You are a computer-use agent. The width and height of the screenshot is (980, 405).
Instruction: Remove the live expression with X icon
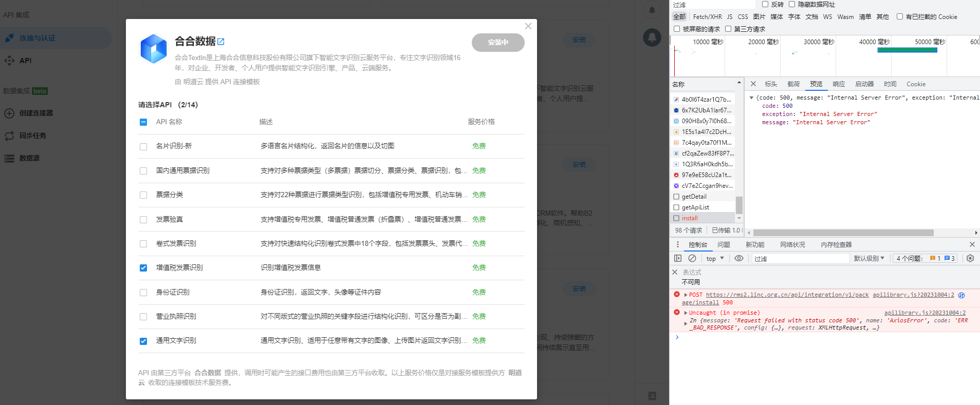tap(675, 272)
